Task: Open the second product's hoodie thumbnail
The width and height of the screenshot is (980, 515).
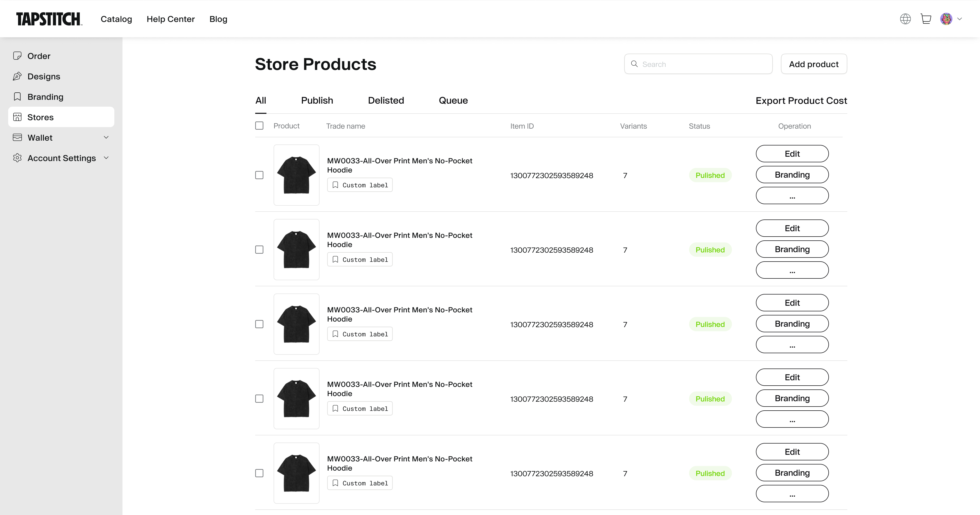Action: pyautogui.click(x=296, y=250)
